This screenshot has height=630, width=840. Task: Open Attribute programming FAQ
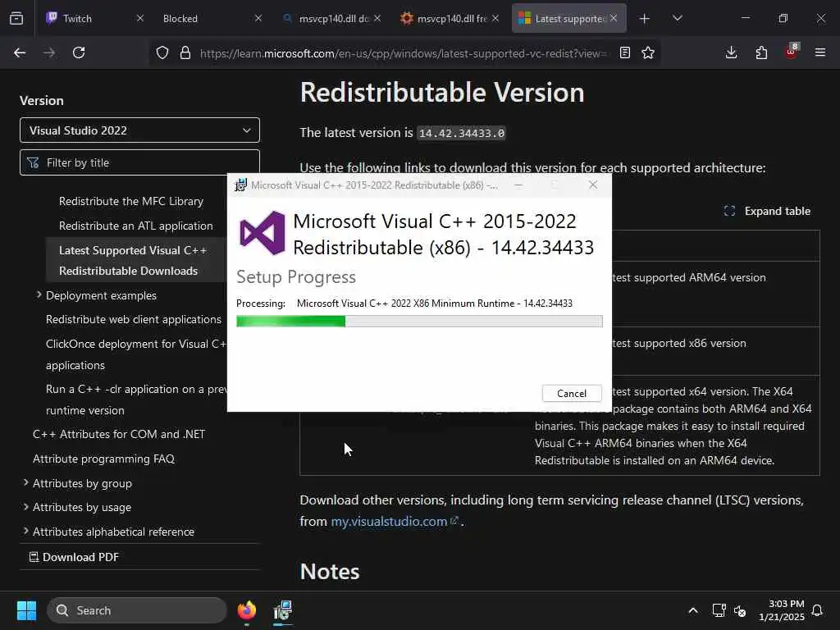104,459
